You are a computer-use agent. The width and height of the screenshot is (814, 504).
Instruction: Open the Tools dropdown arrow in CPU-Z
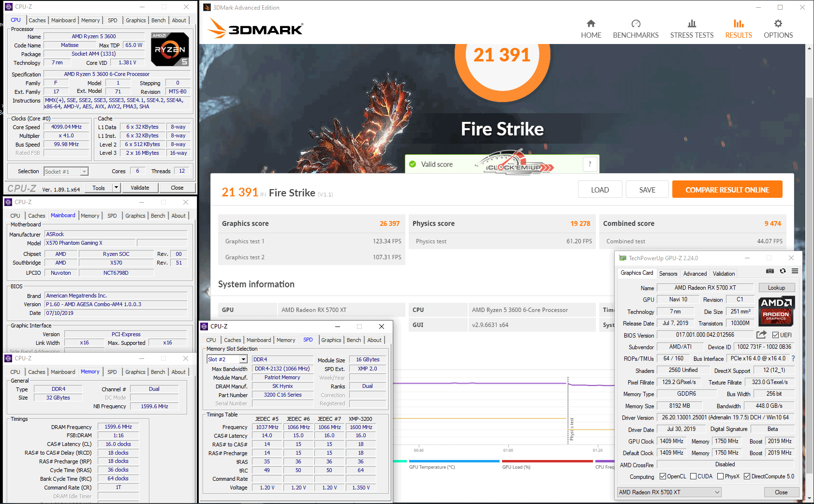[116, 188]
